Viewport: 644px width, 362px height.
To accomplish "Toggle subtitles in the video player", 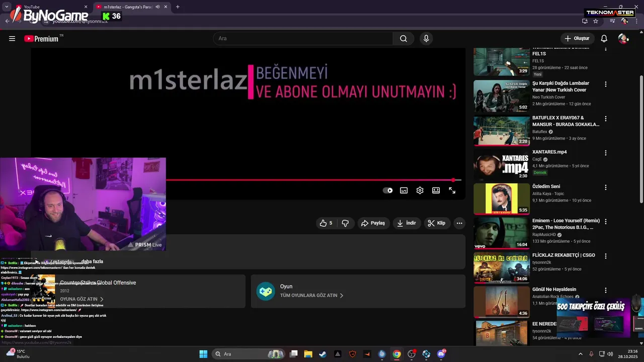I will click(x=404, y=191).
